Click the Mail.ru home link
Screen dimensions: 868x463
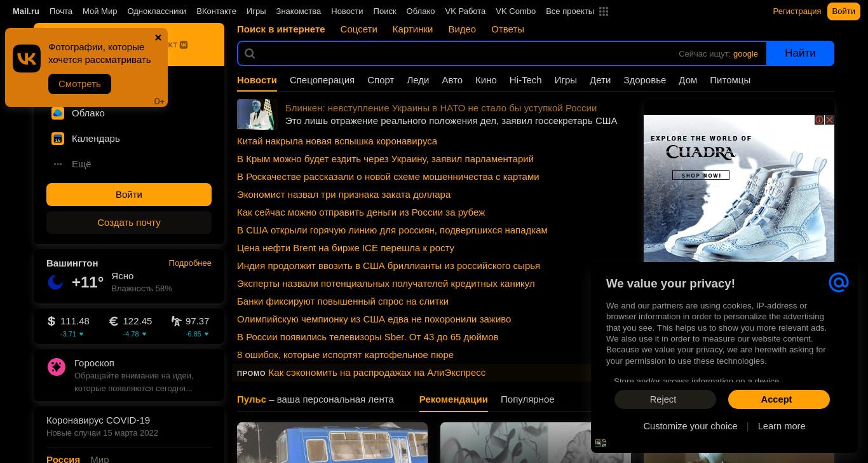point(26,11)
